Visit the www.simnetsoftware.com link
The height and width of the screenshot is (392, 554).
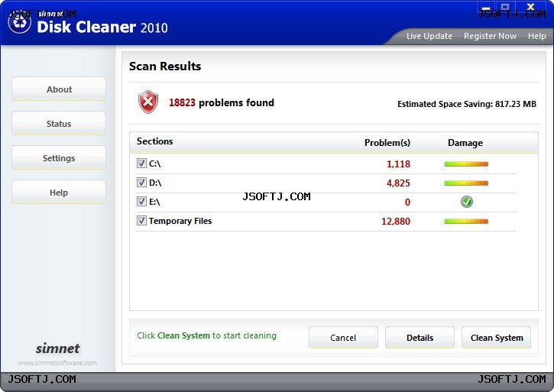coord(57,363)
